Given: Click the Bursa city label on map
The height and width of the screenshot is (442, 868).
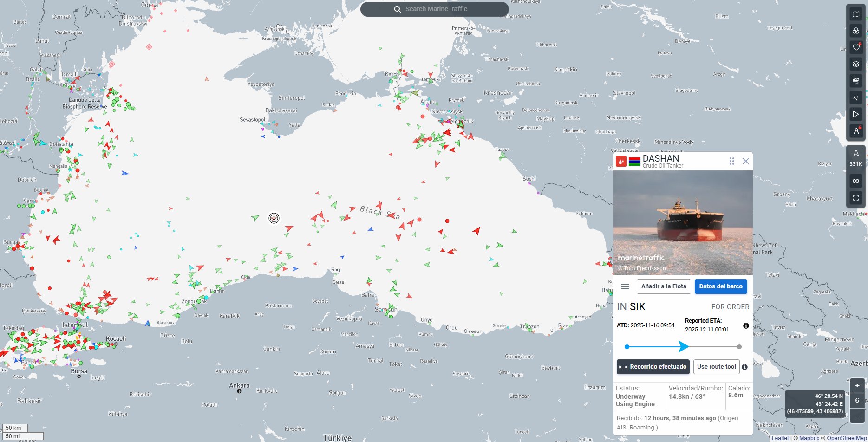Looking at the screenshot, I should [79, 371].
